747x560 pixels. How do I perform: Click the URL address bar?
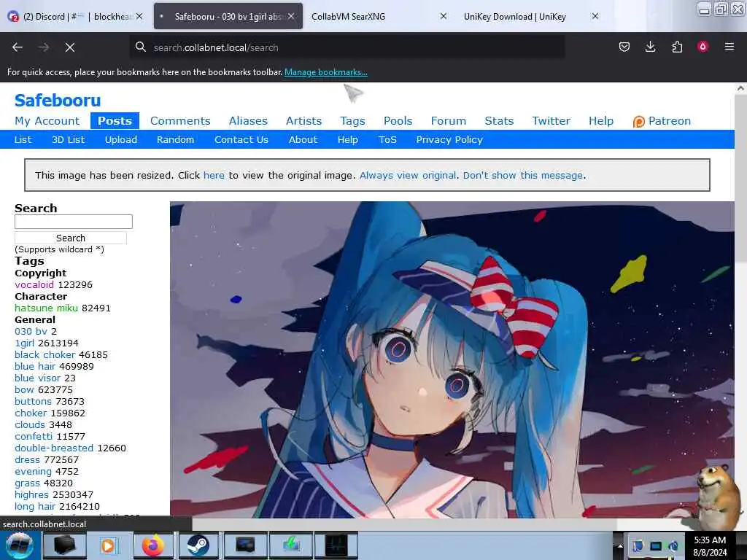348,47
